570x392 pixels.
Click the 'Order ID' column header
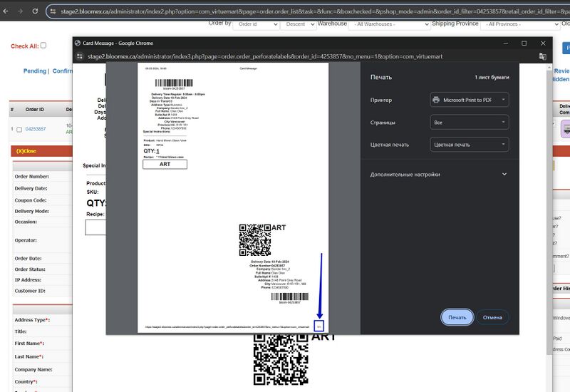[x=34, y=110]
